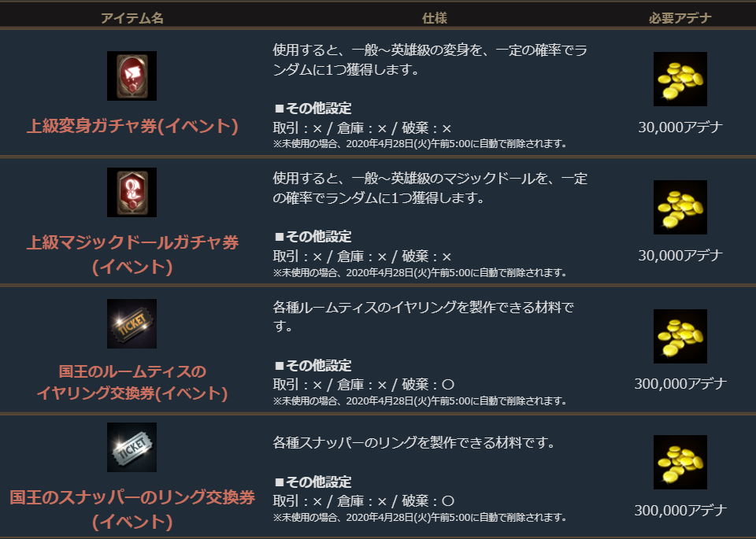Click the 300,000アデナ price of イヤリング交換券

pyautogui.click(x=680, y=384)
